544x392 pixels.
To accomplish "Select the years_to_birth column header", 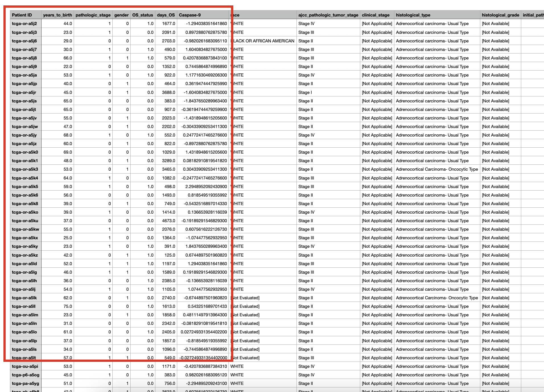I will [57, 15].
